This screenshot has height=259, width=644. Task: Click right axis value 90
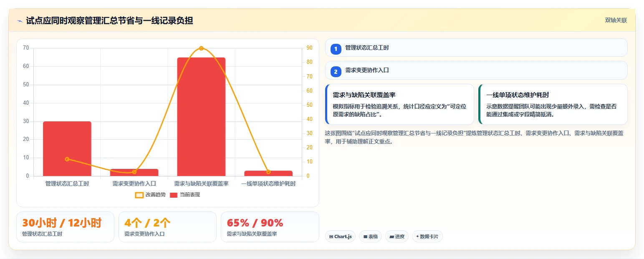[309, 48]
